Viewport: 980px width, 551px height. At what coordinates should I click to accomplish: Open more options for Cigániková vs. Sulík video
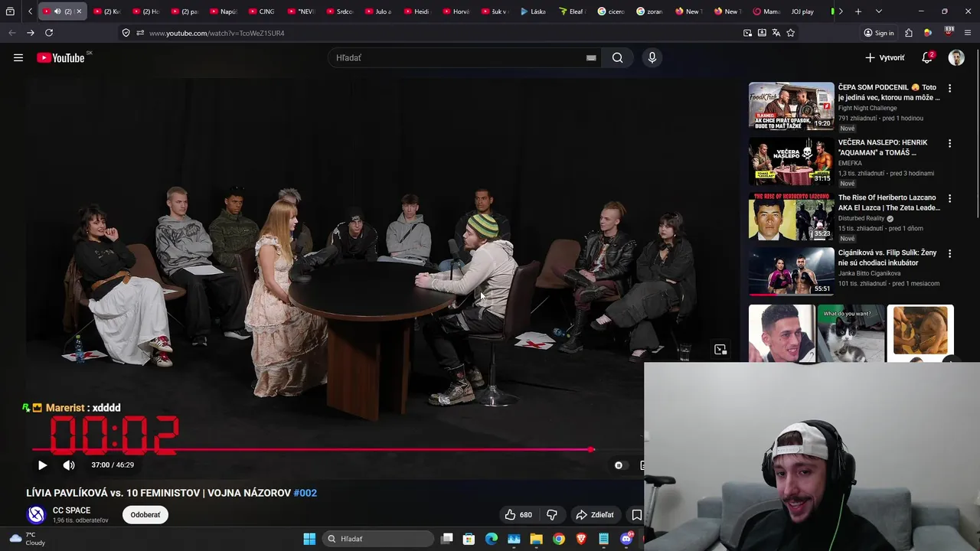pos(949,254)
